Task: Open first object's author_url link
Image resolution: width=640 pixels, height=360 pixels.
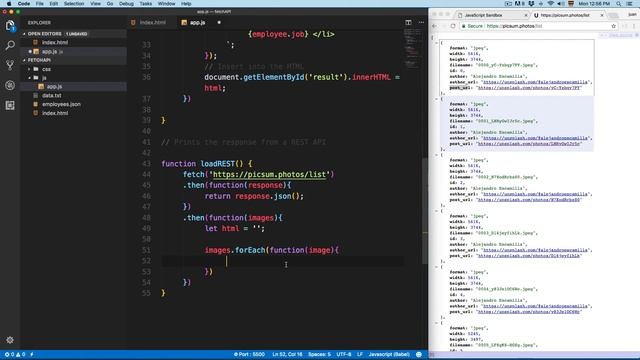Action: 535,82
